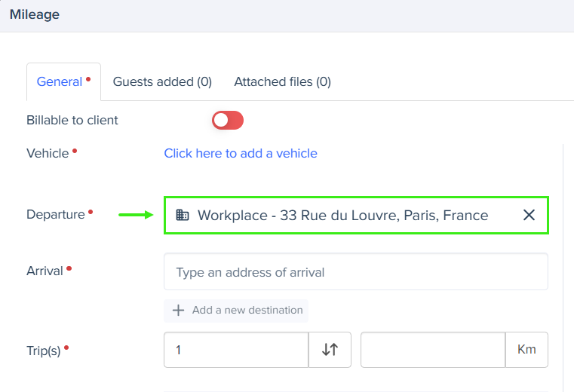The image size is (574, 392).
Task: Click the Add a new destination button
Action: tap(236, 311)
